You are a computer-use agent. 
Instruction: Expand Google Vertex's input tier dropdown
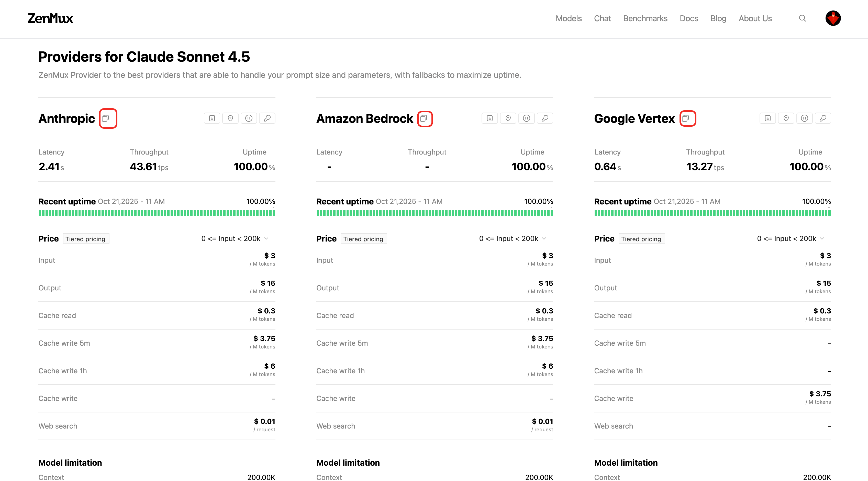point(791,239)
